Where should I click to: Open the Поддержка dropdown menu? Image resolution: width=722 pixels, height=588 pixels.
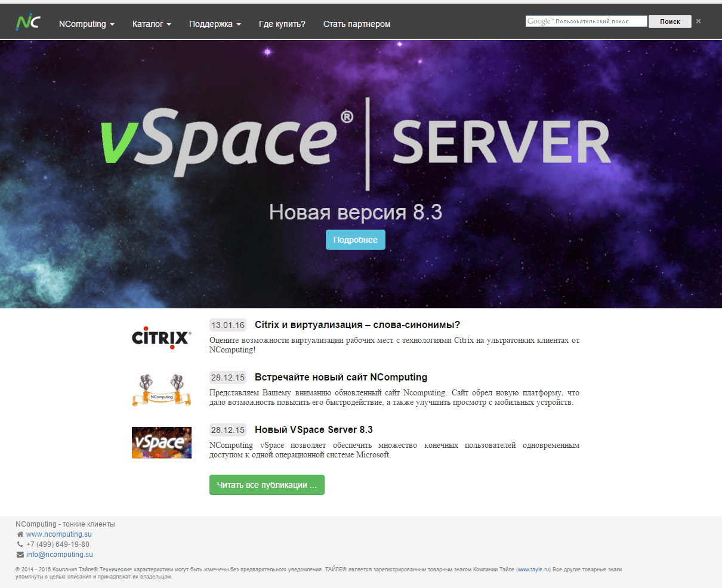215,24
